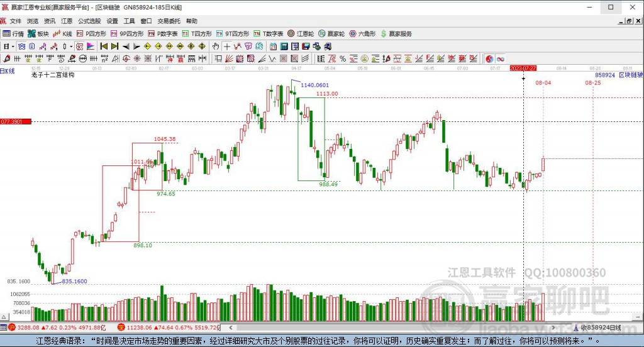This screenshot has width=644, height=347.
Task: Select the Gann fan lines tool
Action: click(x=229, y=58)
